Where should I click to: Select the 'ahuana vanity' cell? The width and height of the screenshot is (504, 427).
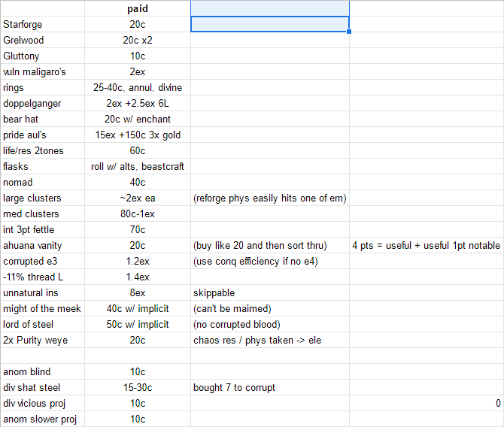pos(42,245)
